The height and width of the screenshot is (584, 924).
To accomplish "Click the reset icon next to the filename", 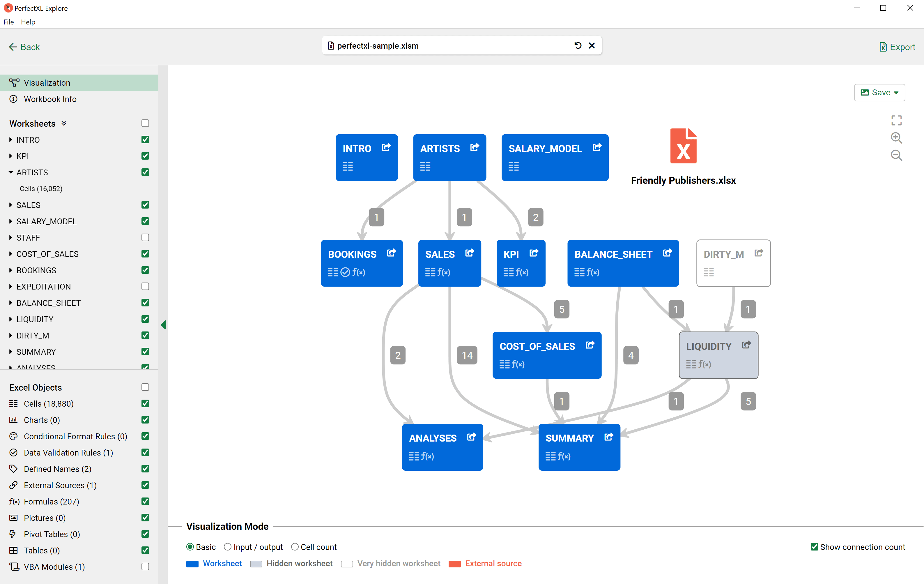I will (x=578, y=45).
